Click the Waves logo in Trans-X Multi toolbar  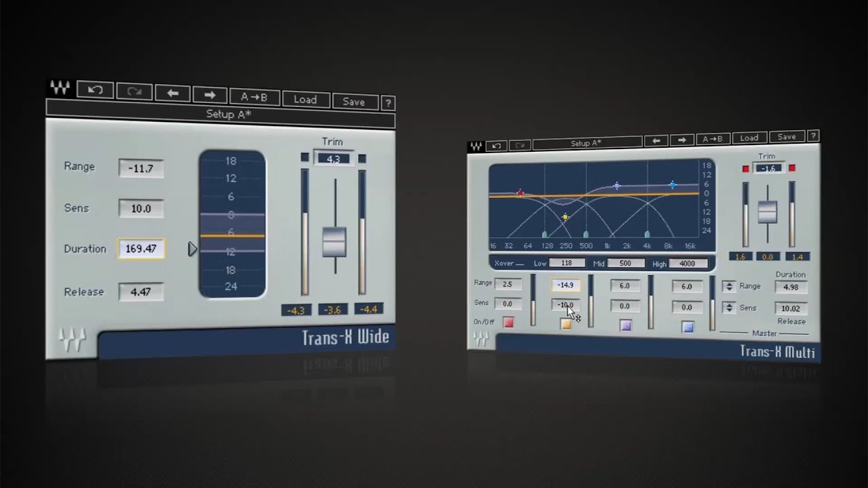[476, 146]
